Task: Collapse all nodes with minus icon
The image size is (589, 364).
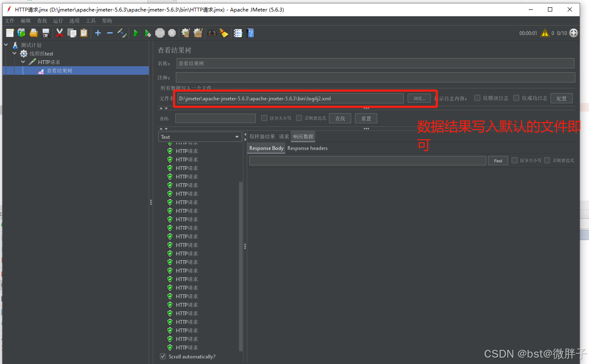Action: [x=110, y=33]
